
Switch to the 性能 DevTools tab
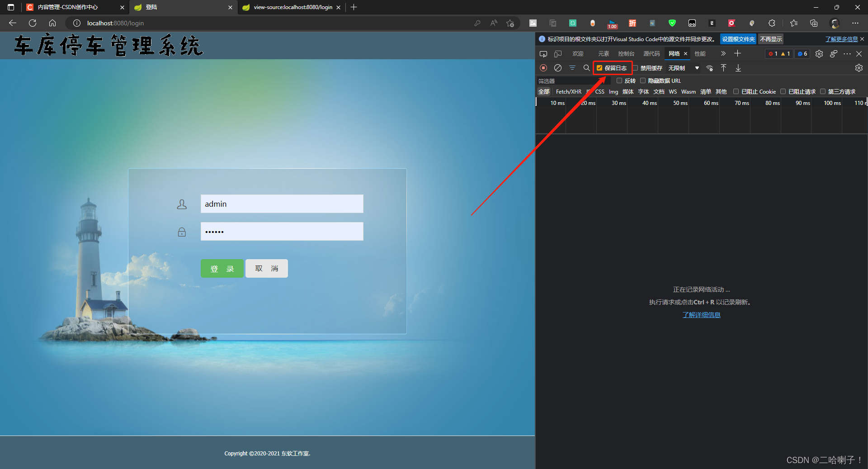click(x=700, y=54)
